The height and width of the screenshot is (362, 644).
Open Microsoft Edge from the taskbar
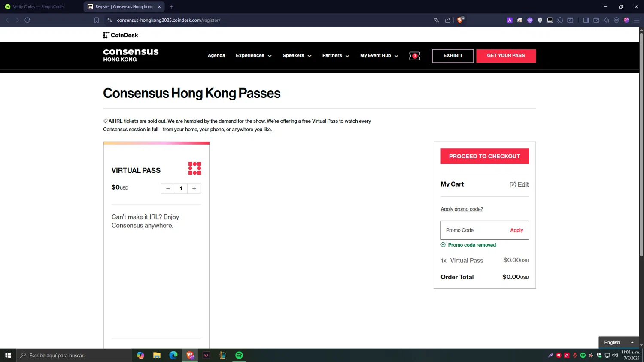(173, 355)
